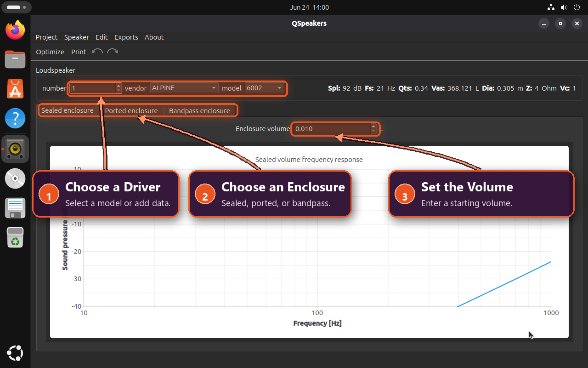Click the Sealed volume frequency response title

309,160
